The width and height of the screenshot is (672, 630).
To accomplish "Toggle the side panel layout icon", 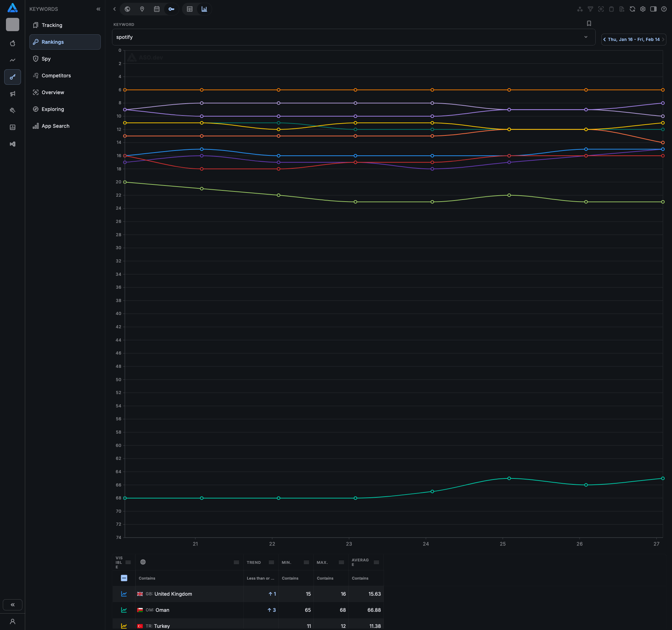I will pyautogui.click(x=653, y=9).
